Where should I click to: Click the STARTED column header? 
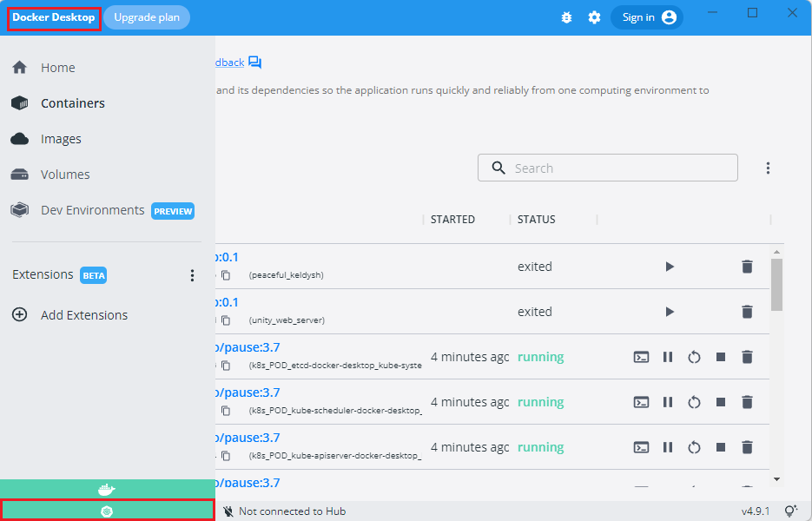452,220
